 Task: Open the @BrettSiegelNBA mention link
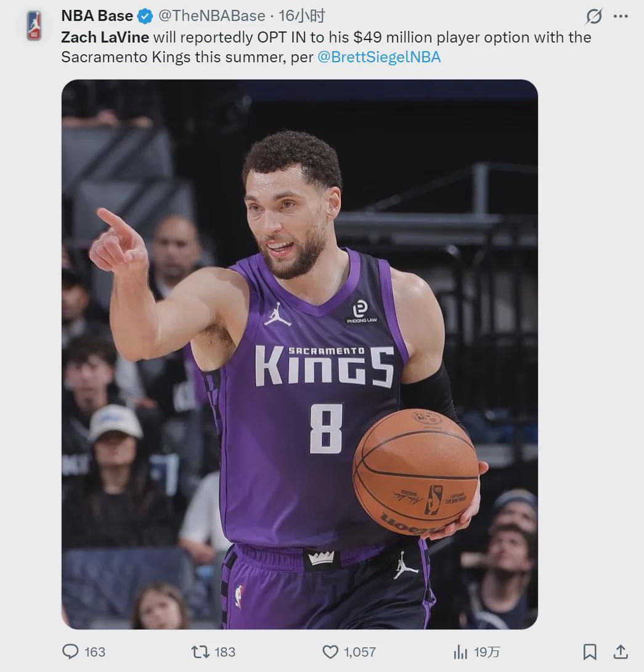(379, 57)
